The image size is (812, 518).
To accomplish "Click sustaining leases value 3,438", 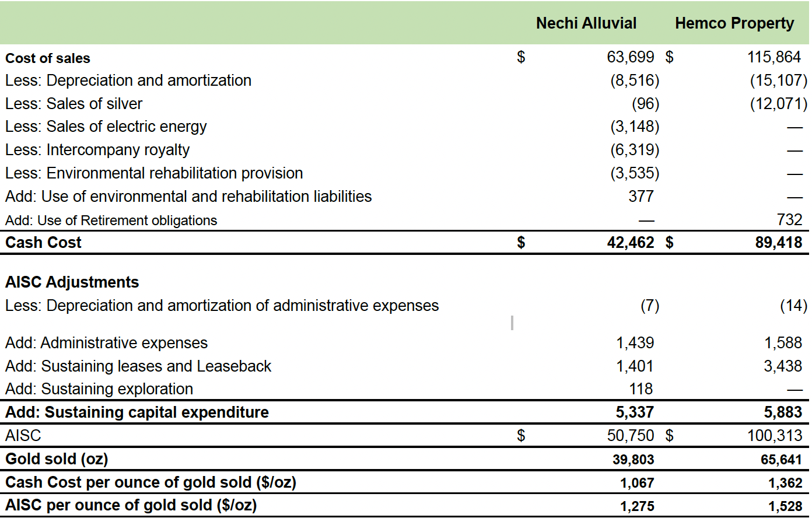I will click(783, 366).
